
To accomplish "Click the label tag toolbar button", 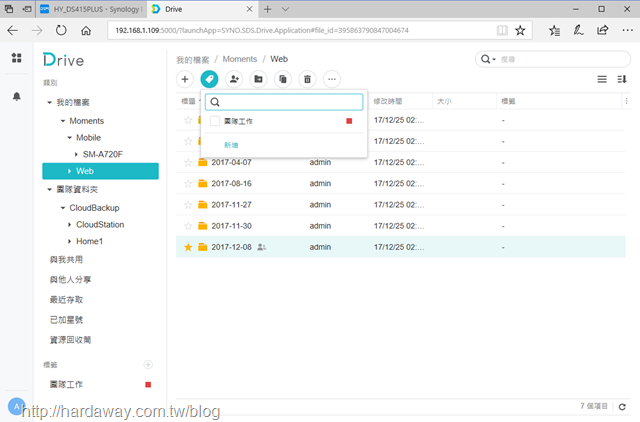I will 209,79.
